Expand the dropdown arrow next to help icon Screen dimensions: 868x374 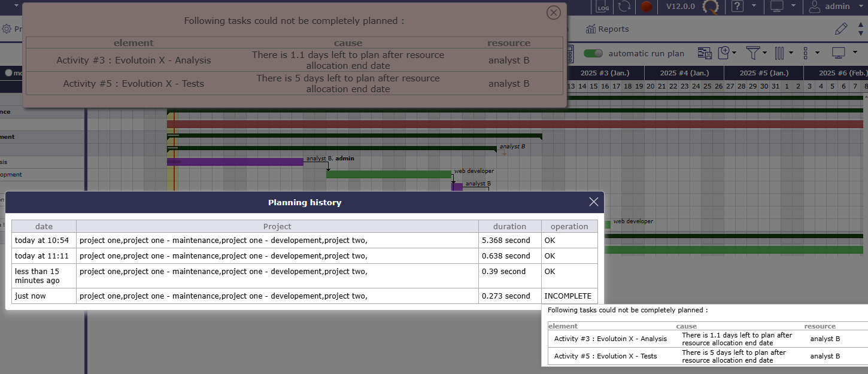[x=754, y=7]
